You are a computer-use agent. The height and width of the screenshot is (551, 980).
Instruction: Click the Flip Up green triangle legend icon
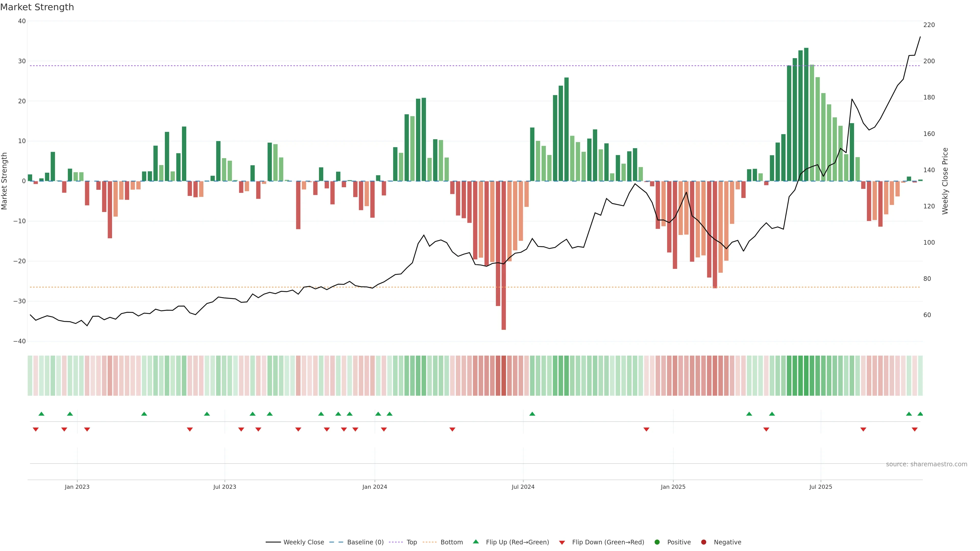(475, 542)
